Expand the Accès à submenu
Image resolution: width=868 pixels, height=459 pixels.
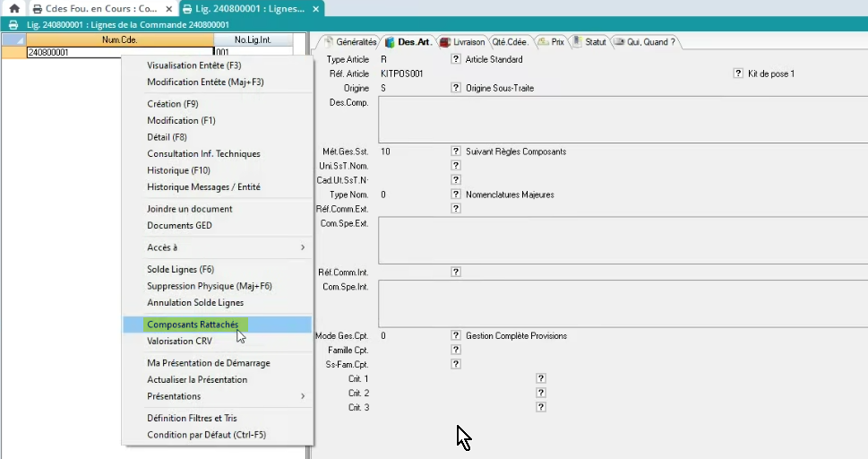[224, 247]
